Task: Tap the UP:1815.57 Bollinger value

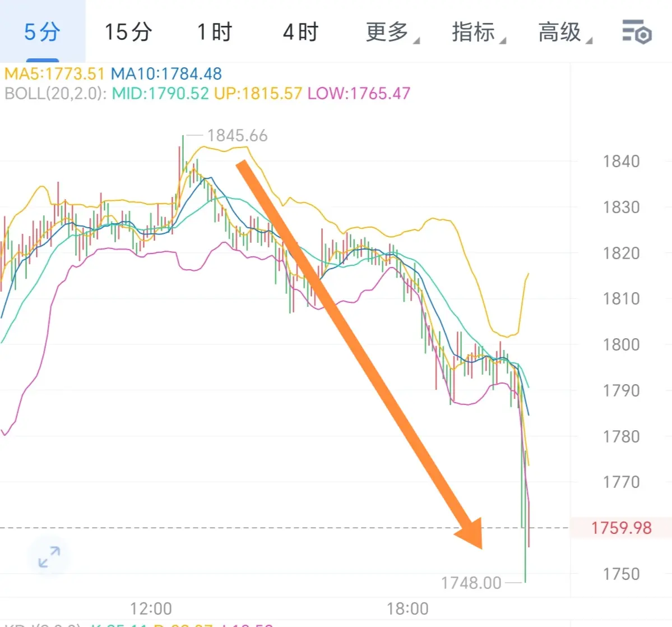Action: point(258,93)
